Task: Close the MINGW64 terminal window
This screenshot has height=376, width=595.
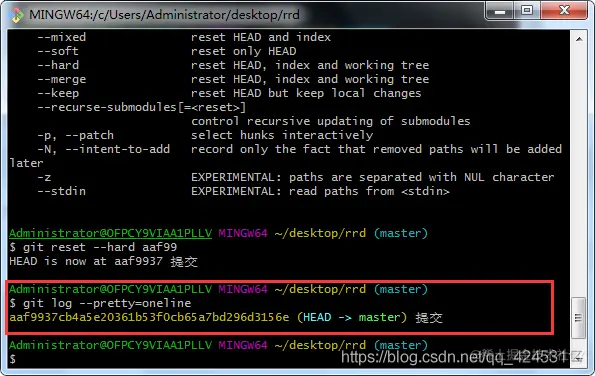Action: (564, 11)
